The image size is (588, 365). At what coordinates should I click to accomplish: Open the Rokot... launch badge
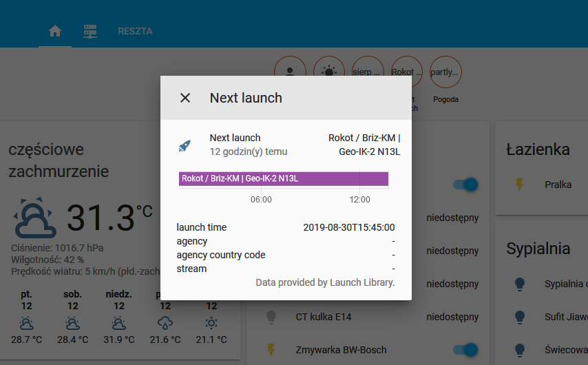[x=407, y=72]
